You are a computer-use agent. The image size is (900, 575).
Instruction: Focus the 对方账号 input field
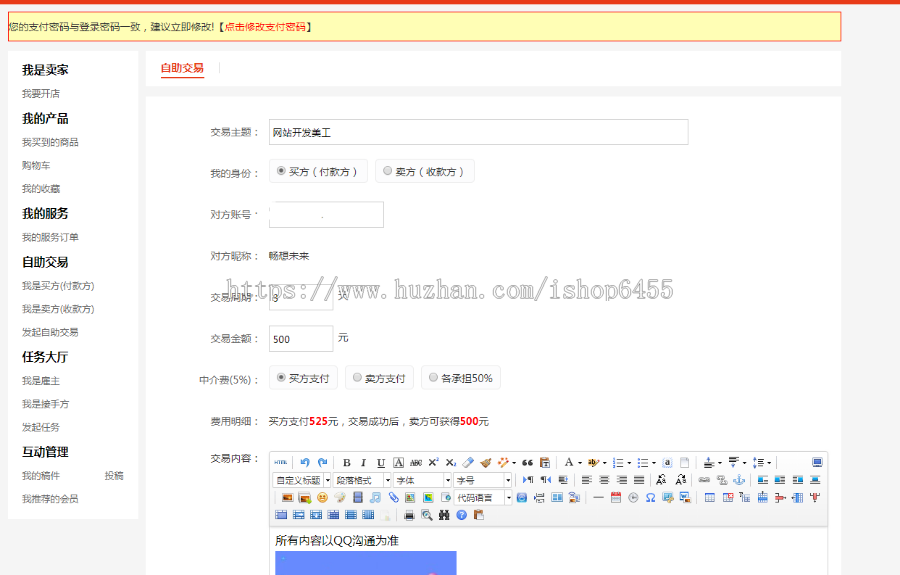(326, 215)
